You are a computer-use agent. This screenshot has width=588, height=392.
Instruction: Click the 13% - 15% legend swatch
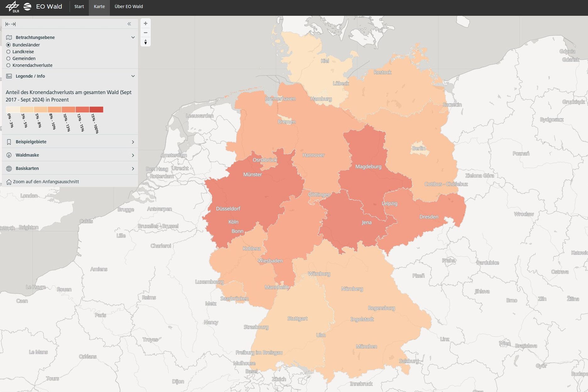tap(82, 110)
